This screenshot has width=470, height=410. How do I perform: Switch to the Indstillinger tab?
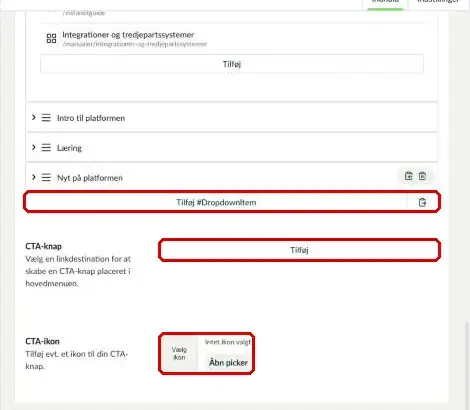click(x=439, y=3)
